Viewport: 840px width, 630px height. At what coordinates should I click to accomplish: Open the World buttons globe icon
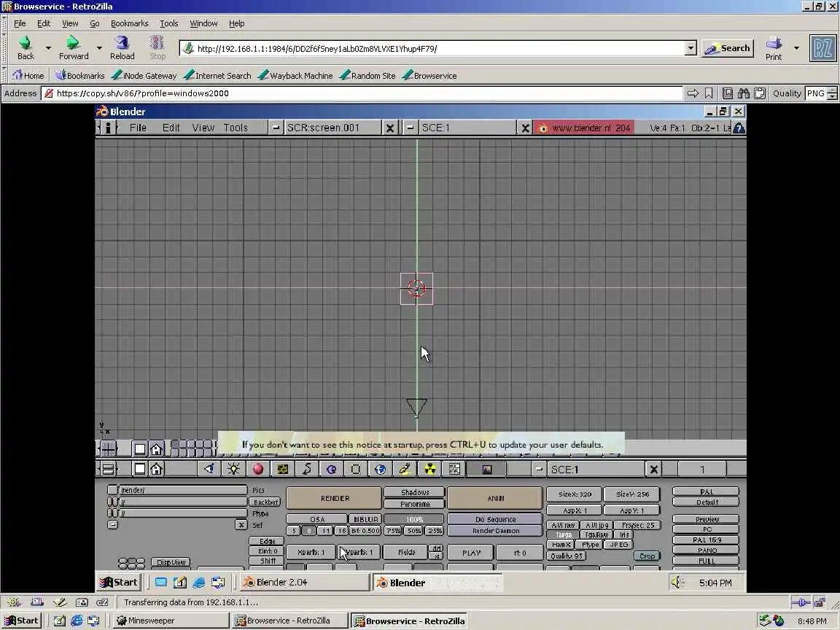[x=381, y=470]
